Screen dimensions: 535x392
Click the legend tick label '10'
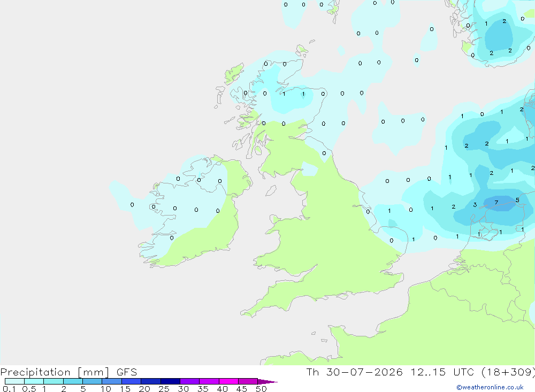coord(105,389)
